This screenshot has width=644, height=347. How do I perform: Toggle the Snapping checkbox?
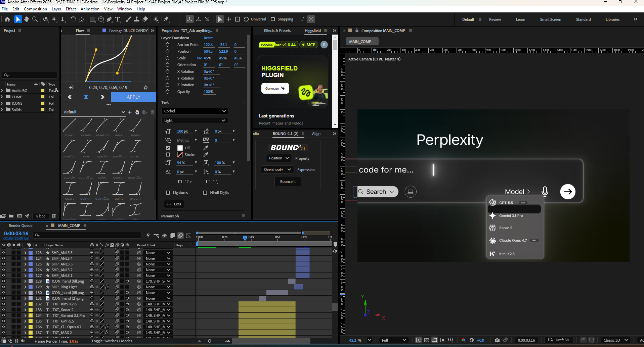tap(273, 19)
